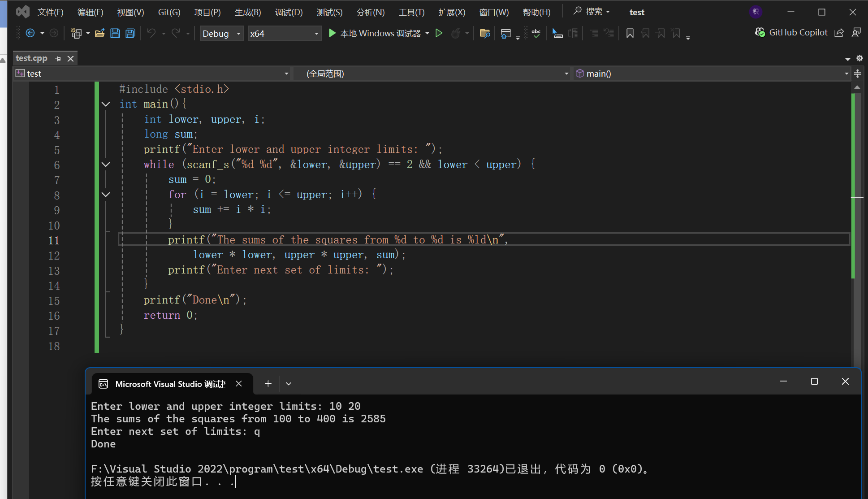
Task: Expand the main() member dropdown
Action: point(846,74)
